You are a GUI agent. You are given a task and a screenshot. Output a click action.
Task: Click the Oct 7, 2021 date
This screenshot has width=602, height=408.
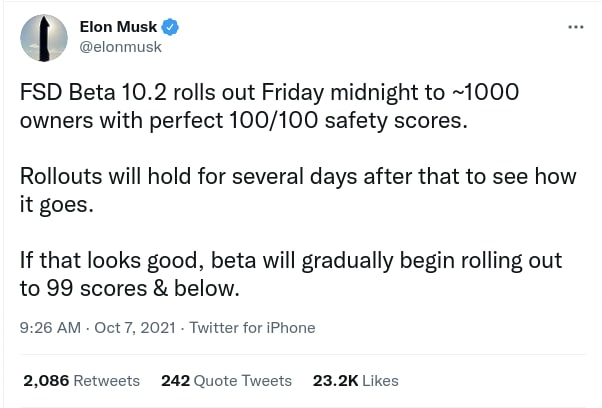135,328
